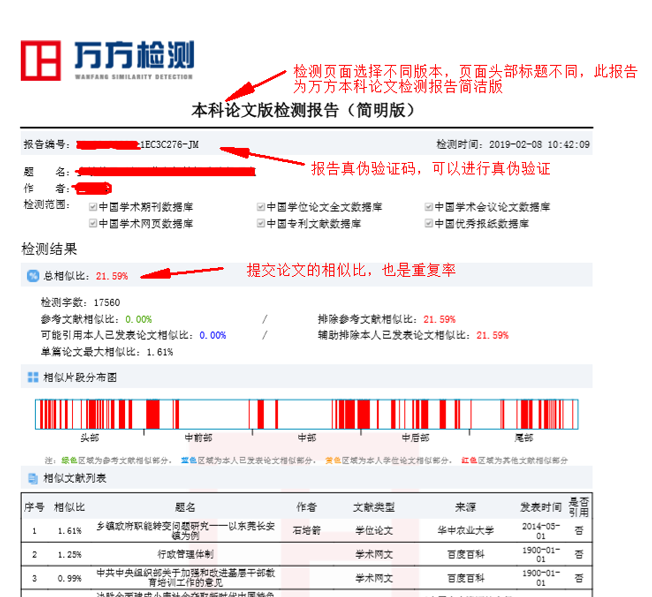Screen dimensions: 652x597
Task: Click the percent icon beside 总相似比
Action: coord(32,275)
